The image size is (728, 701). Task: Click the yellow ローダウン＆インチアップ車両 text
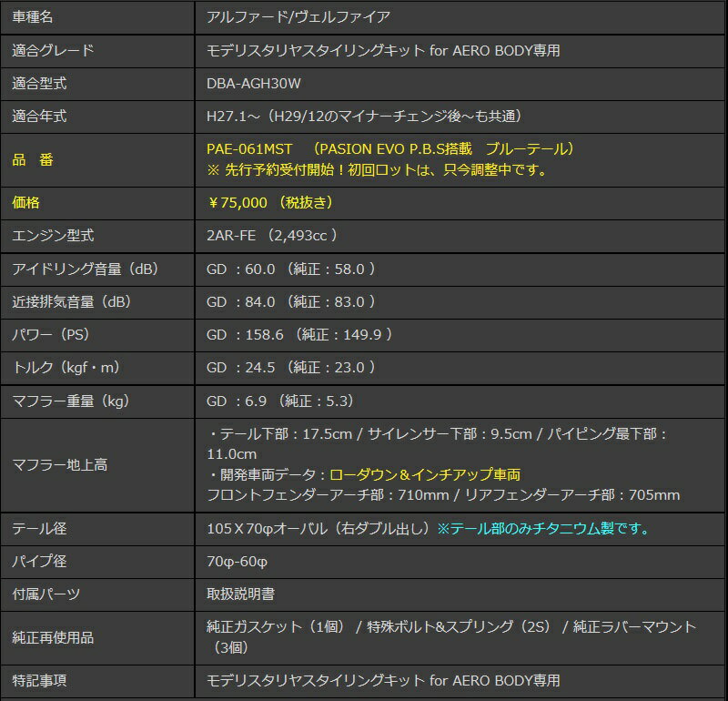(x=424, y=474)
